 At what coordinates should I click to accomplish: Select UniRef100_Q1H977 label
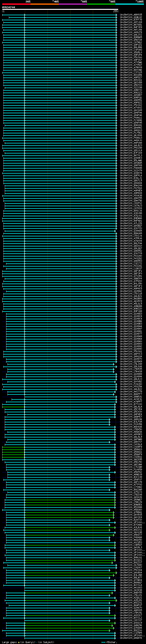(x=131, y=334)
